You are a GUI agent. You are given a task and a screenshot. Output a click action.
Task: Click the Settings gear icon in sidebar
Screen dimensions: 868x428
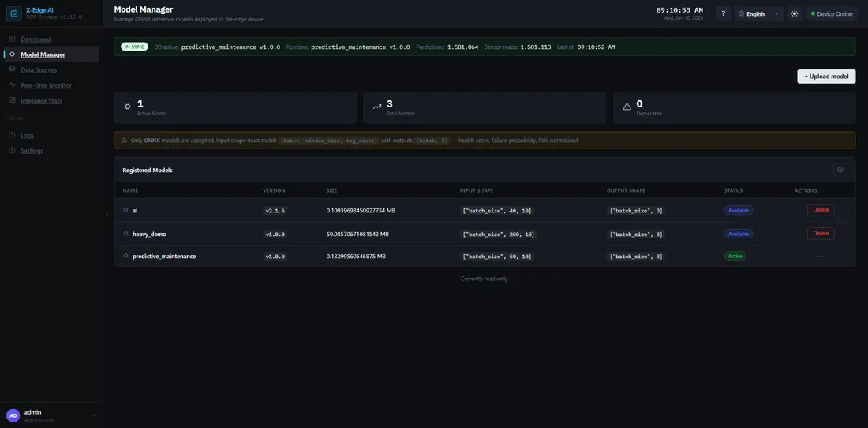click(x=12, y=151)
